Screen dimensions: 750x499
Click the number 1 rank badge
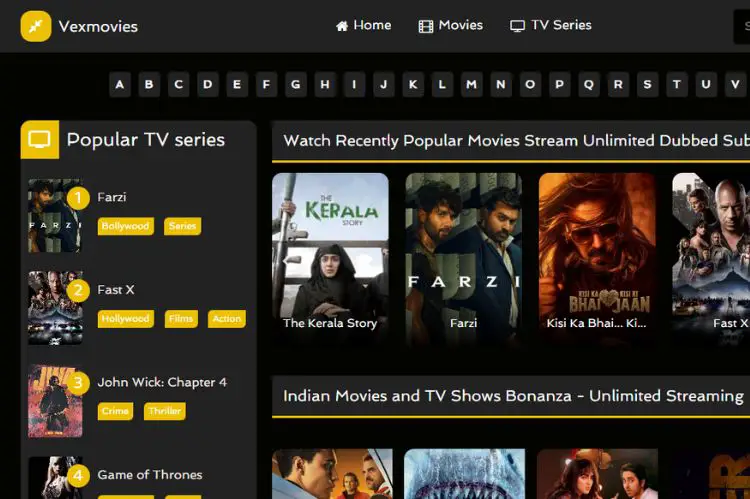click(78, 198)
